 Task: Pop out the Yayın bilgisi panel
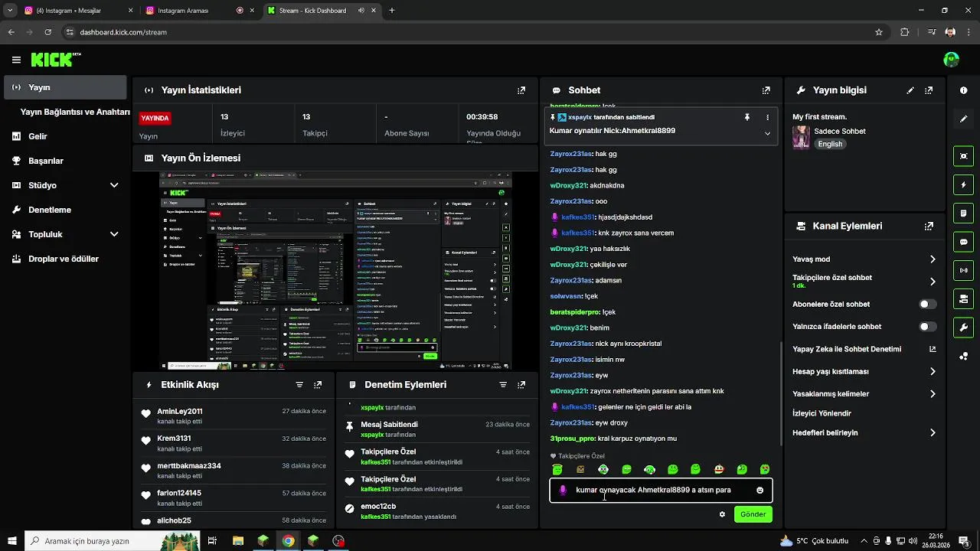[x=929, y=90]
